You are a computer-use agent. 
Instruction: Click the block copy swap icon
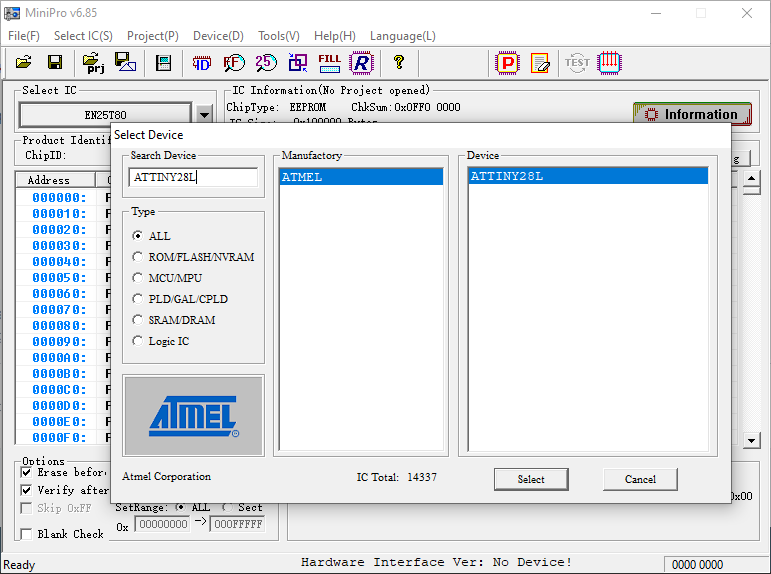(298, 63)
